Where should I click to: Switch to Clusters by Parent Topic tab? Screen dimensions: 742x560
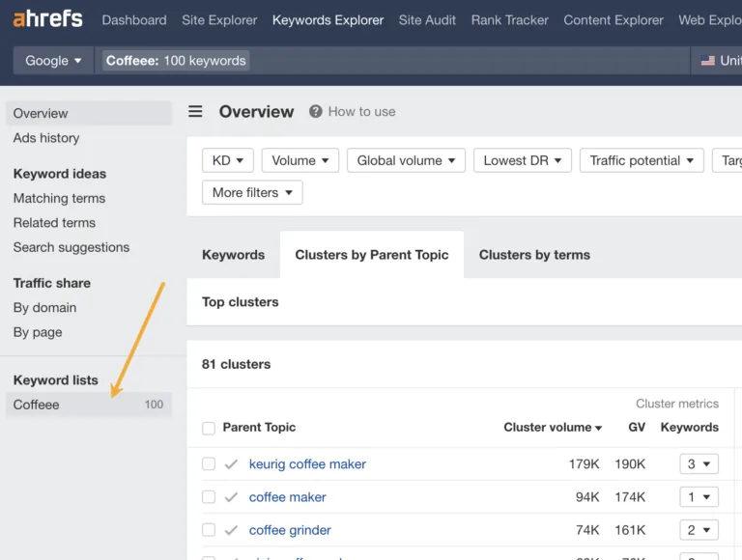coord(372,255)
